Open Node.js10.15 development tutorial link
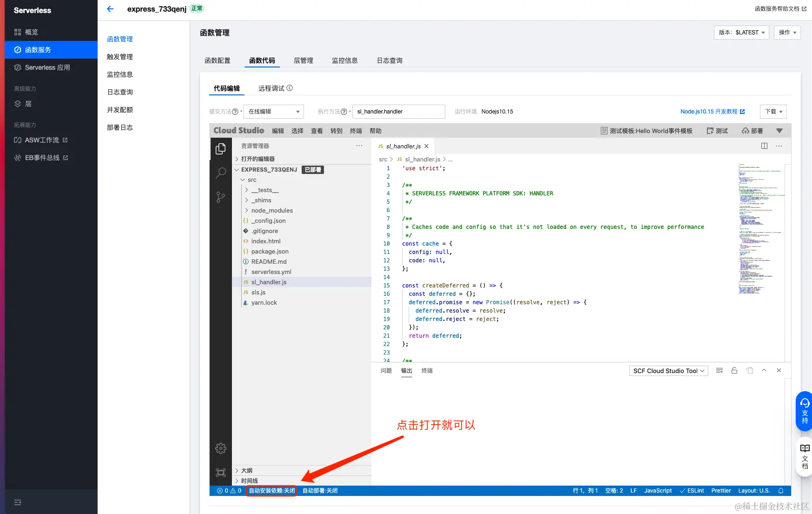Viewport: 812px width, 514px height. (x=713, y=112)
